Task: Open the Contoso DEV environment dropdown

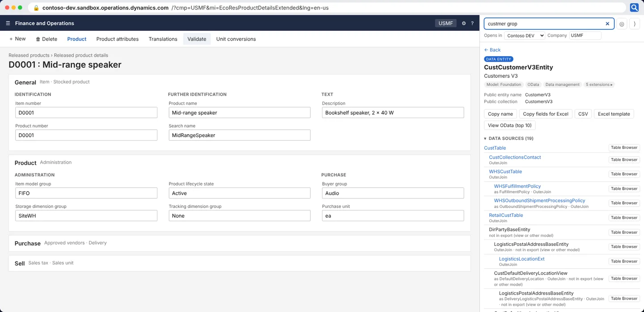Action: pyautogui.click(x=525, y=35)
